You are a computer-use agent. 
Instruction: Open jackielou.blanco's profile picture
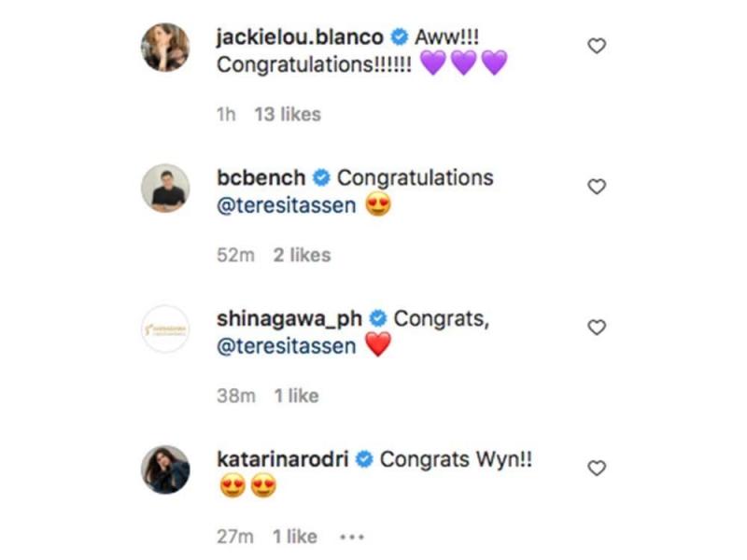tap(165, 47)
